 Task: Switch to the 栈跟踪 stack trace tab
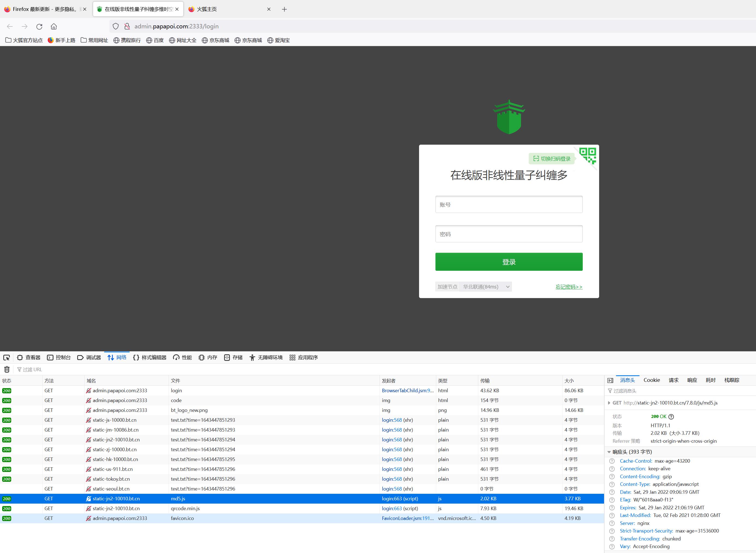coord(731,380)
